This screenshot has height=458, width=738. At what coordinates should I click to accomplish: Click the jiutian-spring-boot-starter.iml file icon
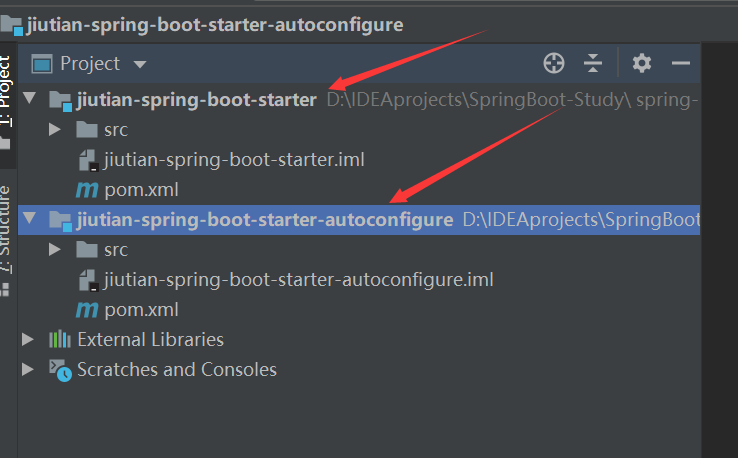click(87, 160)
